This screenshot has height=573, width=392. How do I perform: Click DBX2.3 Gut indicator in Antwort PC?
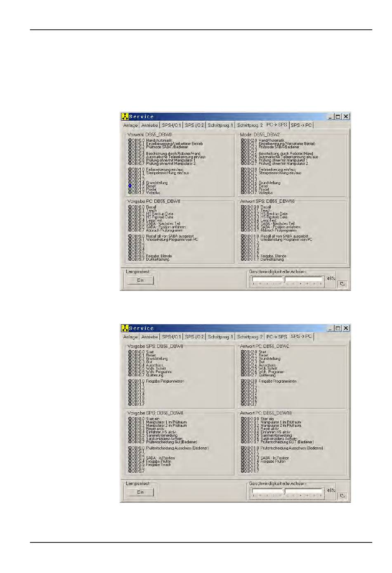(x=243, y=362)
